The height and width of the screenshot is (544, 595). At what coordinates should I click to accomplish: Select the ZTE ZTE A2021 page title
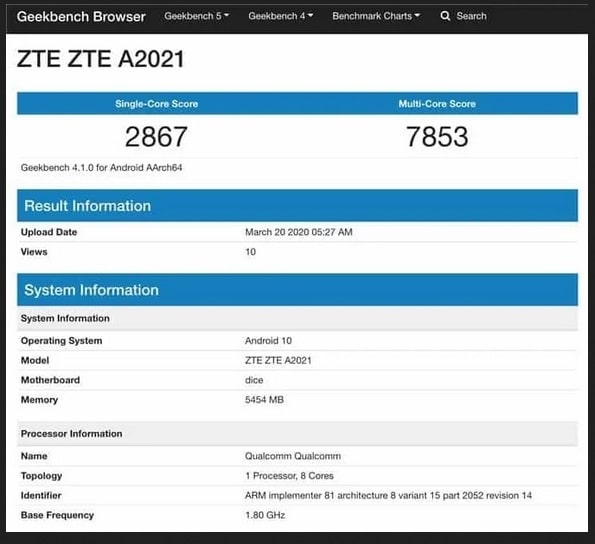click(101, 59)
